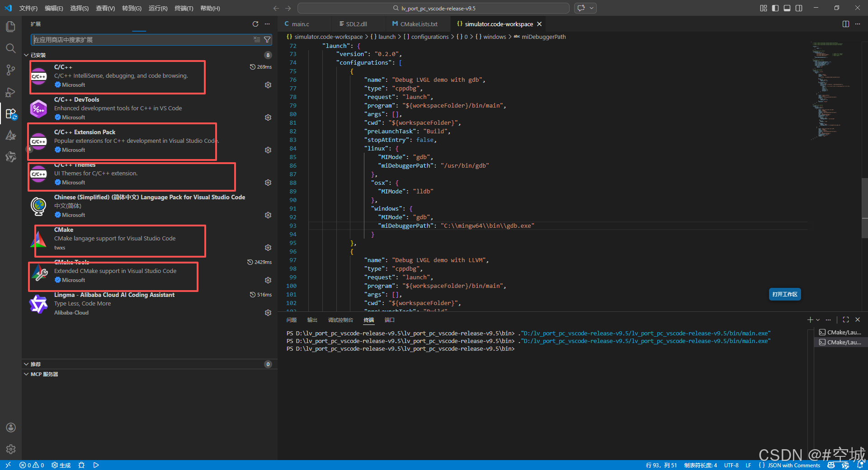Clear the extensions search results
Screen dimensions: 868x470
point(257,40)
